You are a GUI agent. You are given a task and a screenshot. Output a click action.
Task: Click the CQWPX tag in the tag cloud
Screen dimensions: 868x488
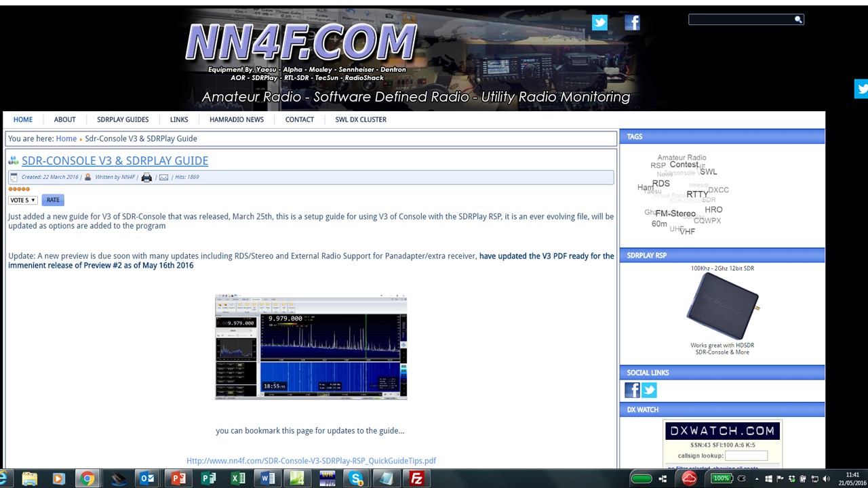click(x=707, y=221)
